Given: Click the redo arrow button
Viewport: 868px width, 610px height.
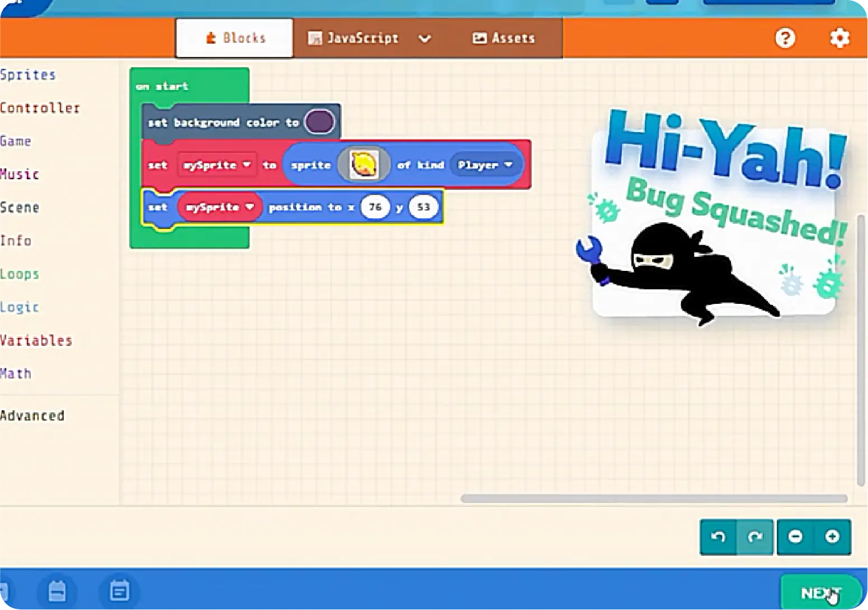Looking at the screenshot, I should [755, 537].
